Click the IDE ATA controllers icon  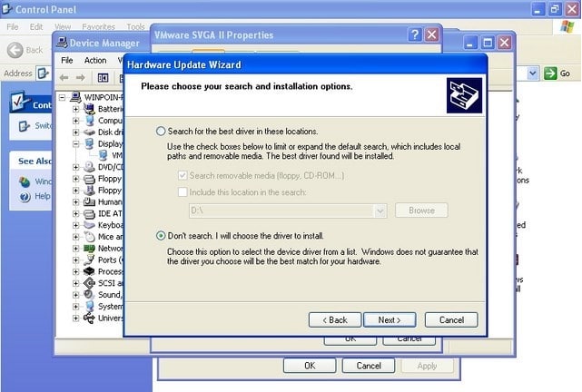click(x=89, y=213)
